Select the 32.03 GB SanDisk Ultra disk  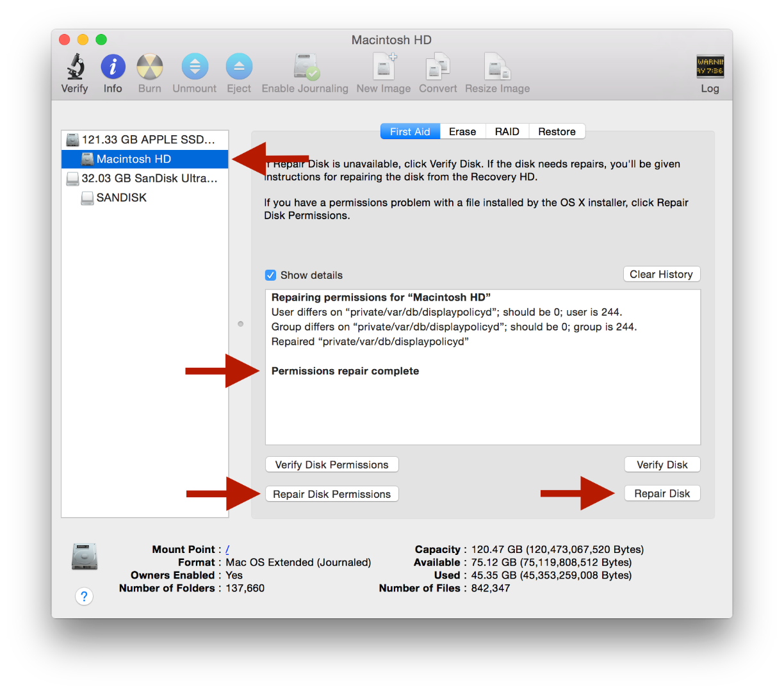tap(145, 178)
